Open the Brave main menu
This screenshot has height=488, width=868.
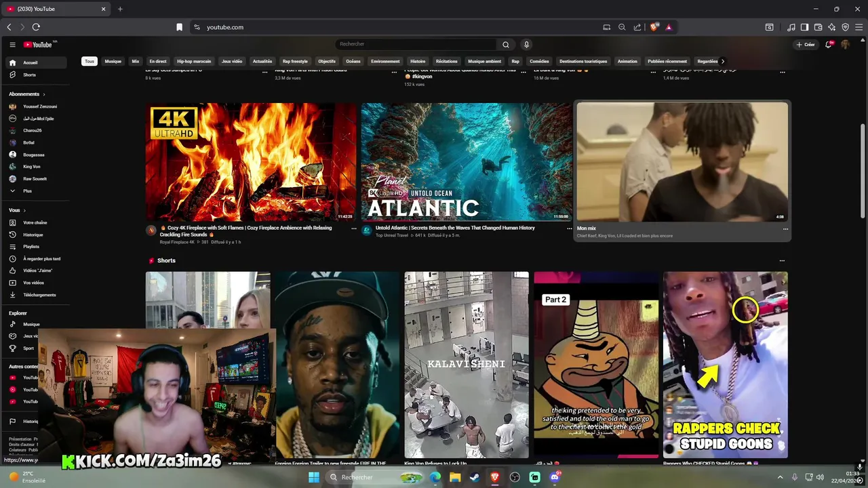point(859,27)
